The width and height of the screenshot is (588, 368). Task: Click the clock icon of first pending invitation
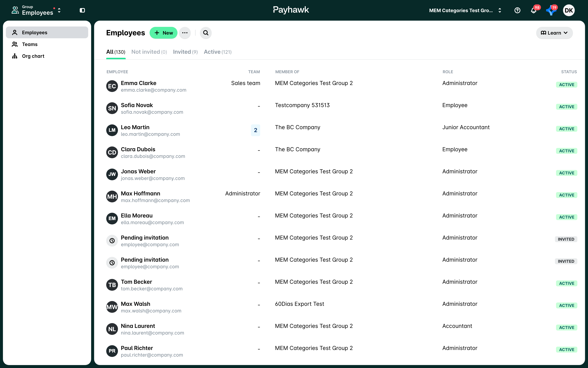click(x=112, y=241)
